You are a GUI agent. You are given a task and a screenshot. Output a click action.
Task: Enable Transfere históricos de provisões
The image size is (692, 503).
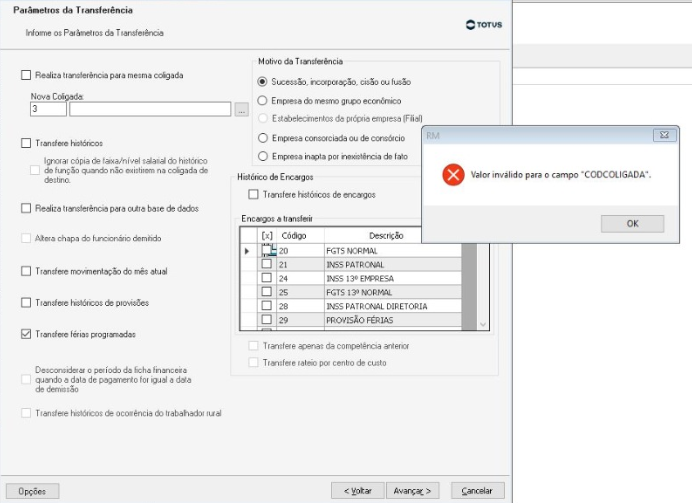[26, 302]
